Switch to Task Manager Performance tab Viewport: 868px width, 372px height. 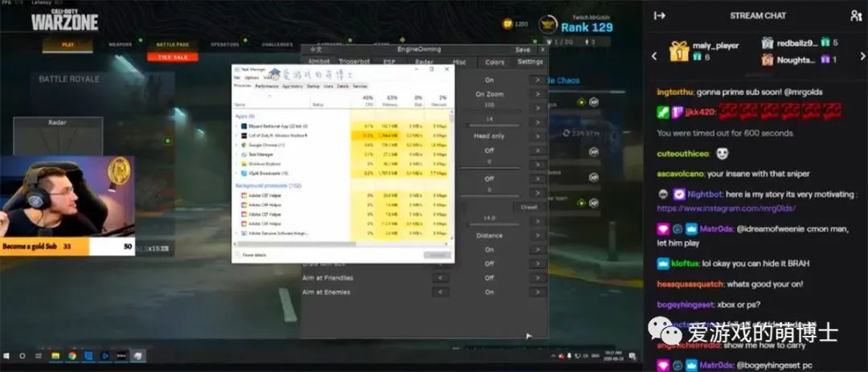pos(267,86)
